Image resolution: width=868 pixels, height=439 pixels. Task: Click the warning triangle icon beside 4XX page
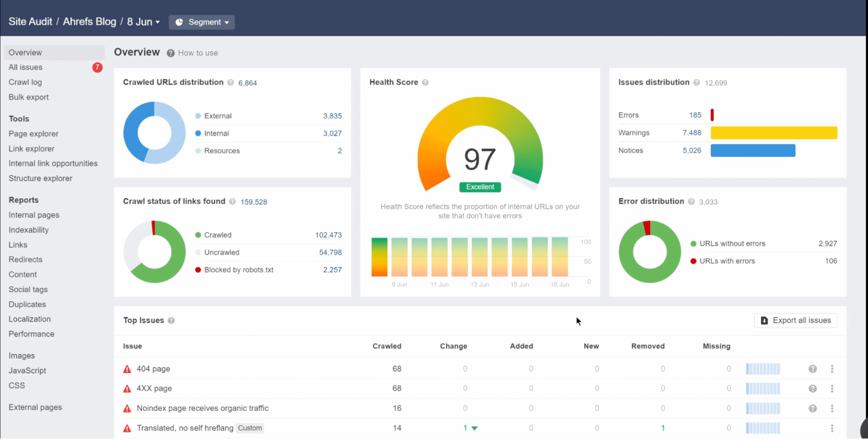pos(126,388)
